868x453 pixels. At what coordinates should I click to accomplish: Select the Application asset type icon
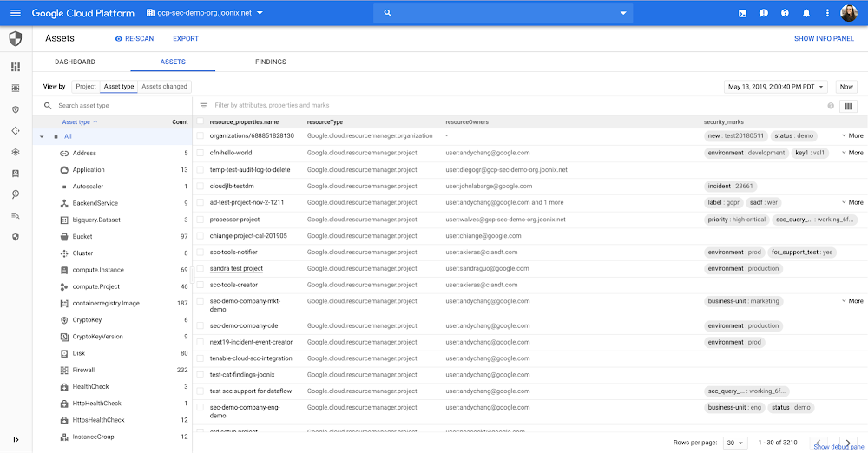64,170
